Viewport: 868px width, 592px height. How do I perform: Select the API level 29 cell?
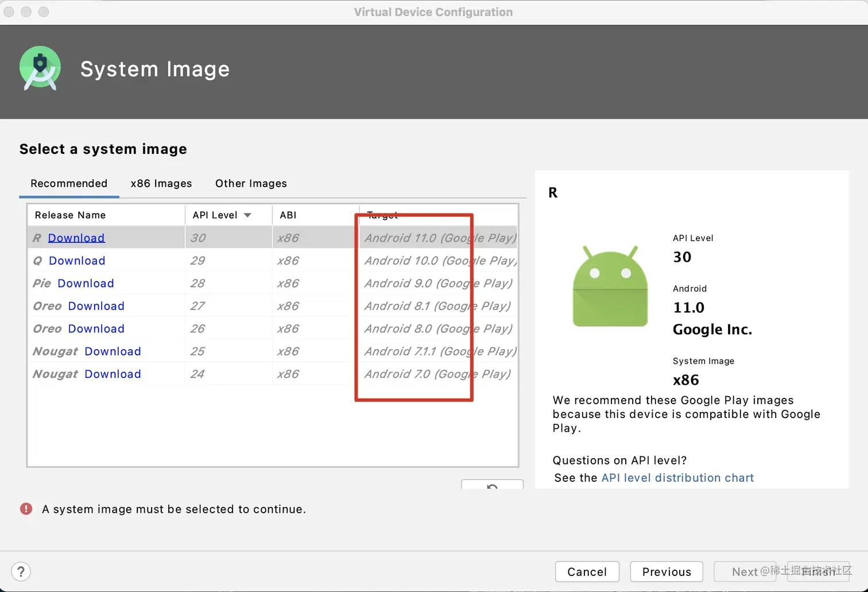click(228, 261)
